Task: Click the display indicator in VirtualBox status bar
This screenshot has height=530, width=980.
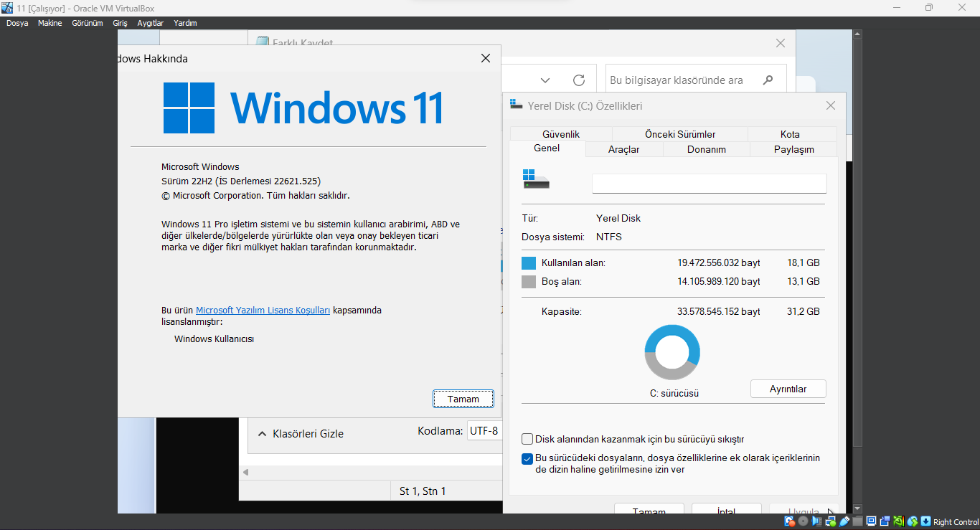Action: 872,521
